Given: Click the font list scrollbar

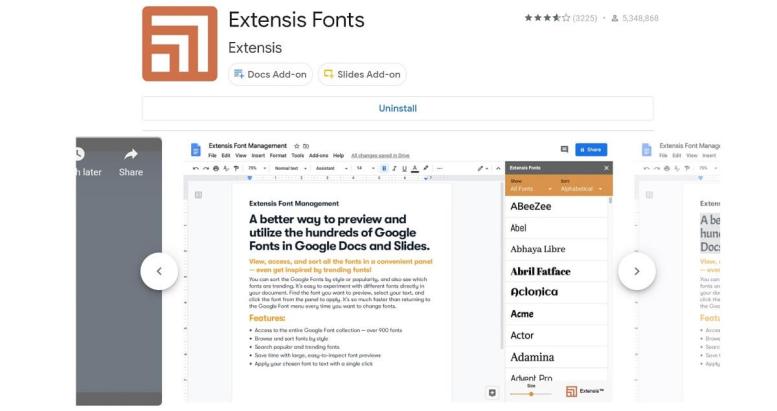Looking at the screenshot, I should point(610,200).
